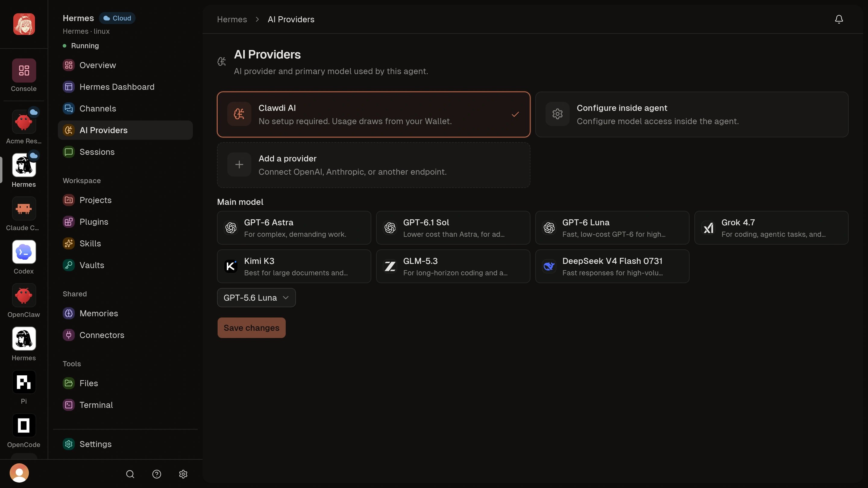
Task: Open Sessions in sidebar
Action: 125,152
